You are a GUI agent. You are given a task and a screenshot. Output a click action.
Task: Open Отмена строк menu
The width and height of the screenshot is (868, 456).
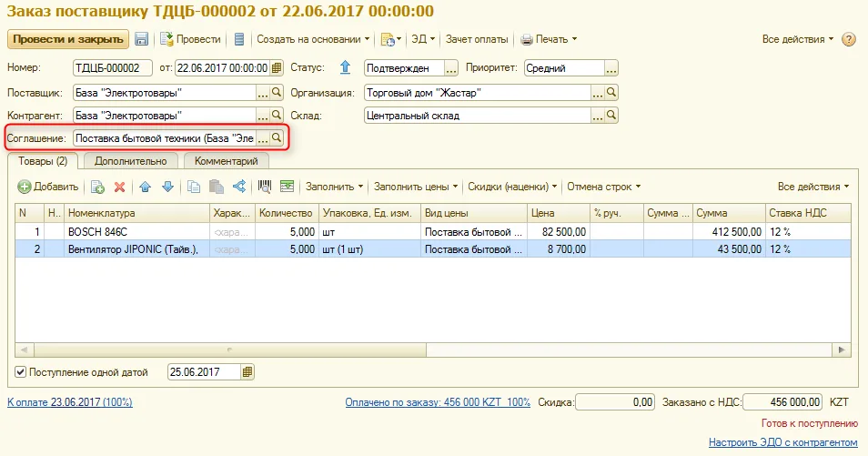pyautogui.click(x=603, y=187)
